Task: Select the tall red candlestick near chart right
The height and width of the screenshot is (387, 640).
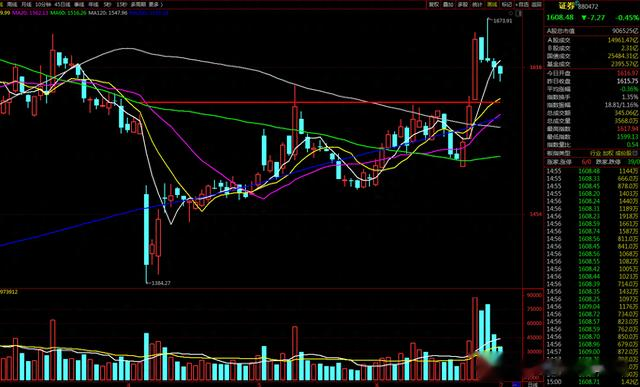Action: pos(475,66)
